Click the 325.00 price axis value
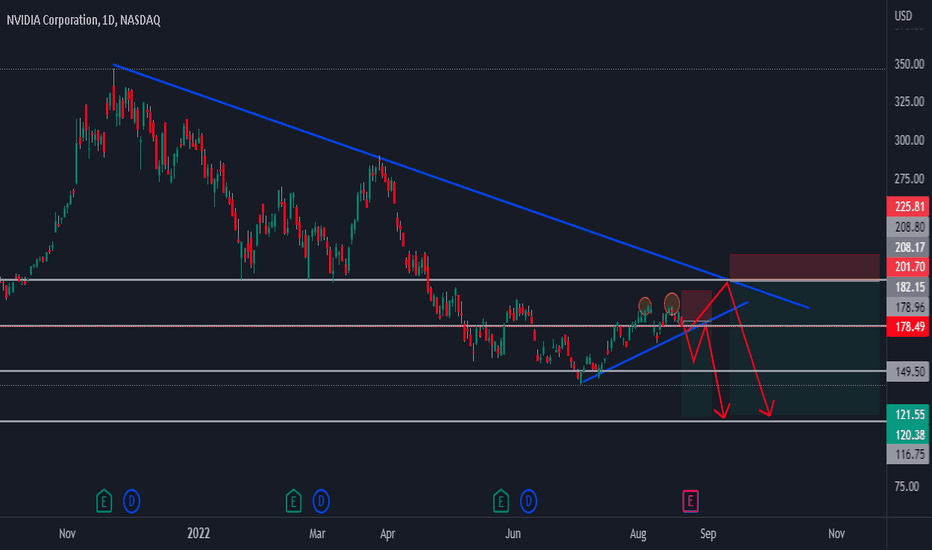 click(x=909, y=102)
